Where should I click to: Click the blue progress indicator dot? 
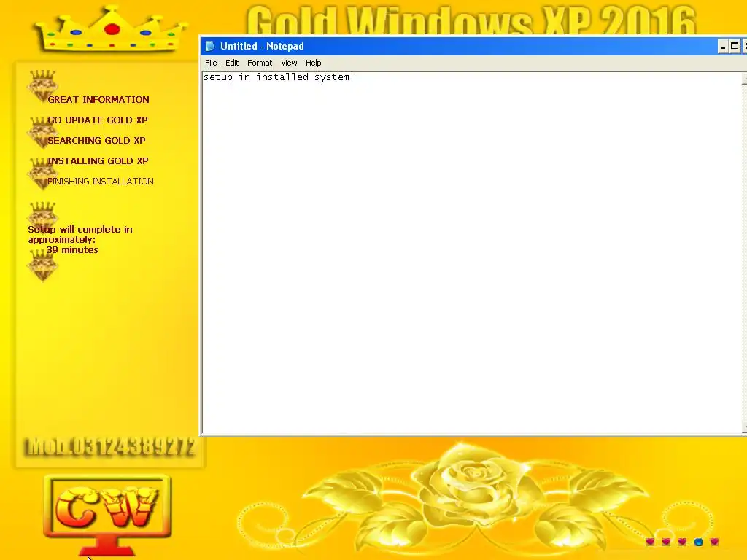coord(698,542)
